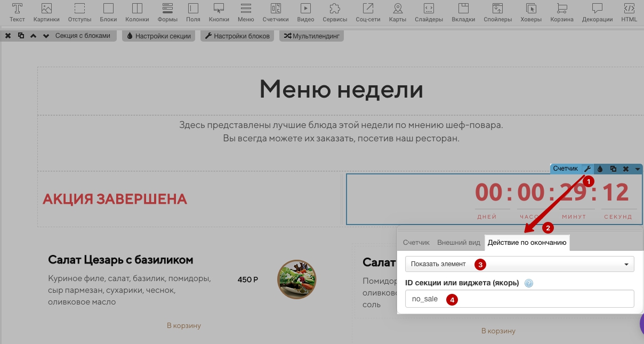Delete the section with the X icon
The width and height of the screenshot is (644, 344).
point(8,36)
